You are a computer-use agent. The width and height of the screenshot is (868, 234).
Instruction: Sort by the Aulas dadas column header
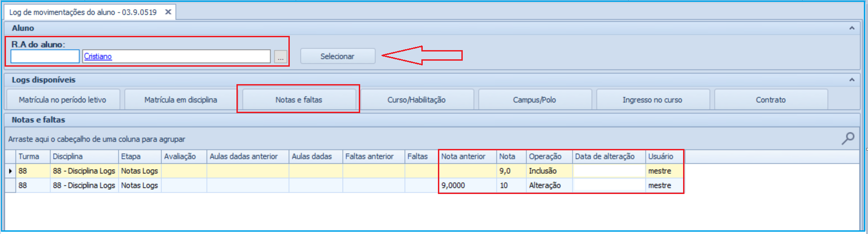click(x=316, y=156)
